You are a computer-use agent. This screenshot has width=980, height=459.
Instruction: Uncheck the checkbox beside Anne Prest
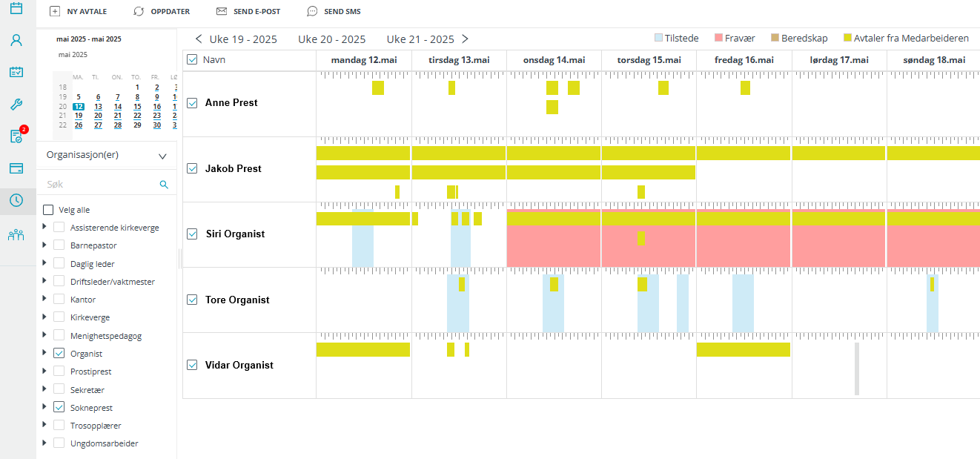click(x=192, y=103)
